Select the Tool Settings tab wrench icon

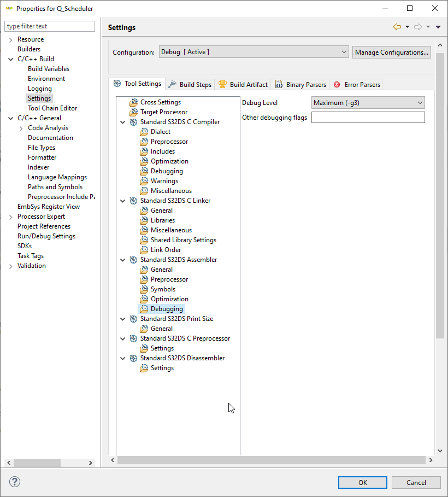click(x=117, y=84)
